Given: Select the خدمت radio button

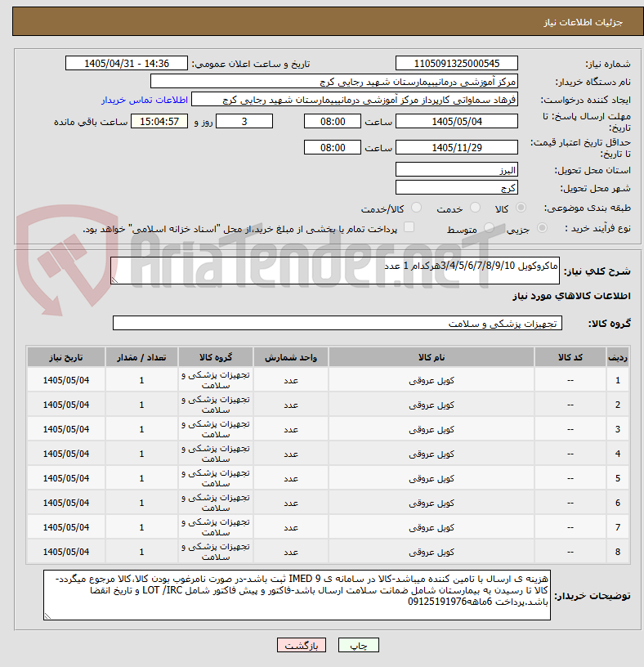Looking at the screenshot, I should [x=475, y=208].
